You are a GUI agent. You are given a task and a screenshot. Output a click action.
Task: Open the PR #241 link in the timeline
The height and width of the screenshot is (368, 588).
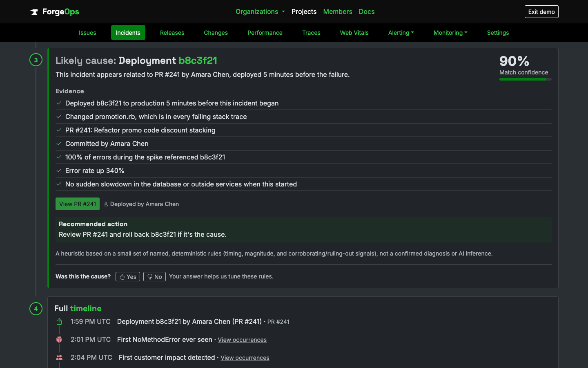[278, 322]
